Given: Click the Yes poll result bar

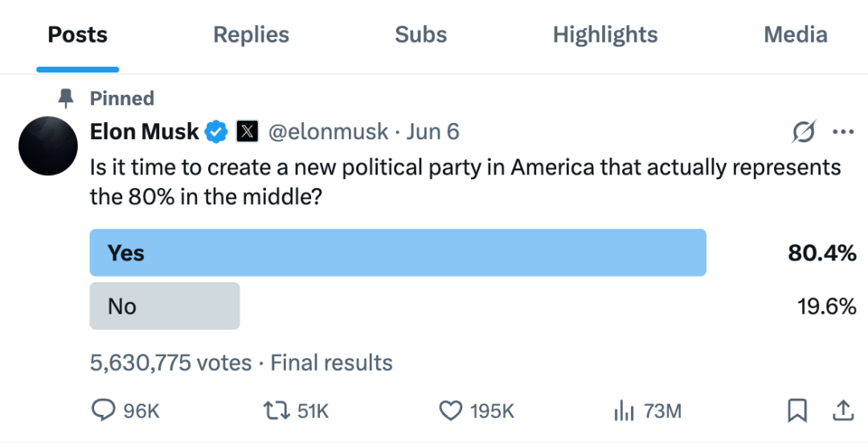Looking at the screenshot, I should point(398,252).
